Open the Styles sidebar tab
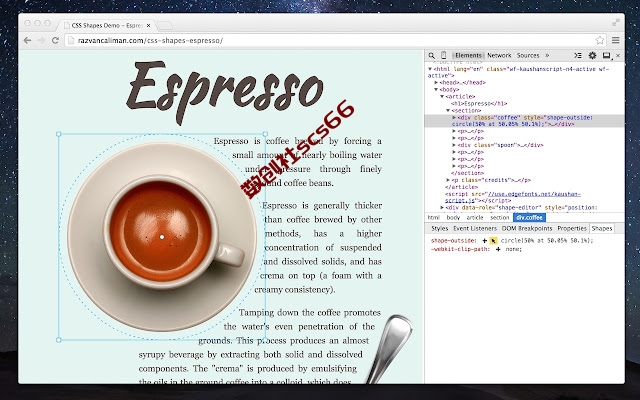 [x=439, y=229]
